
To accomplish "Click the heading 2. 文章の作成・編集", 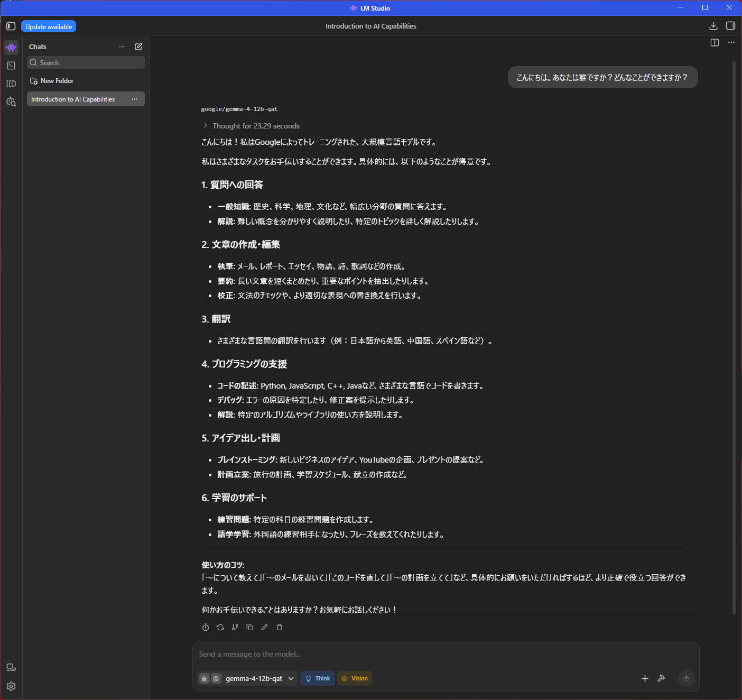I will 240,244.
